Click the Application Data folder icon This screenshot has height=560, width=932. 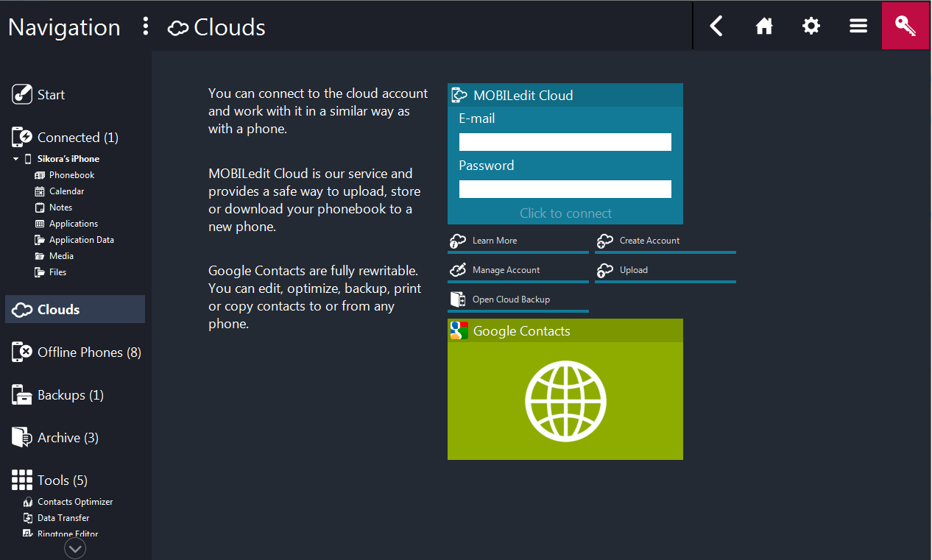coord(40,240)
